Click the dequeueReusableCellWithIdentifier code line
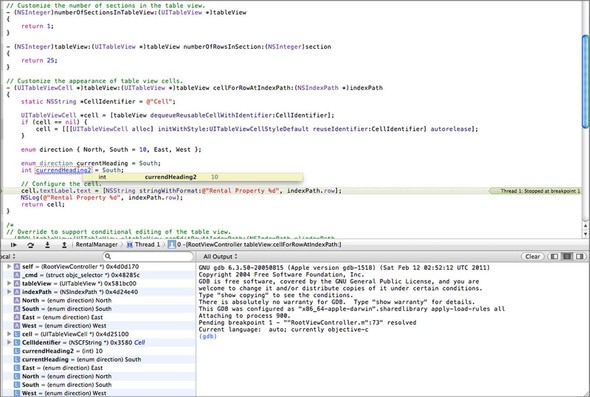 click(177, 116)
